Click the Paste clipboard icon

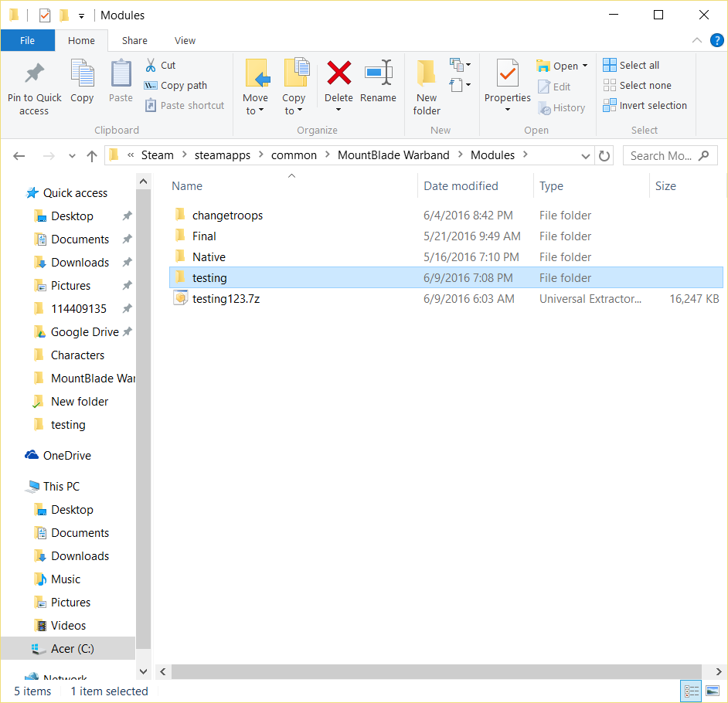[121, 73]
